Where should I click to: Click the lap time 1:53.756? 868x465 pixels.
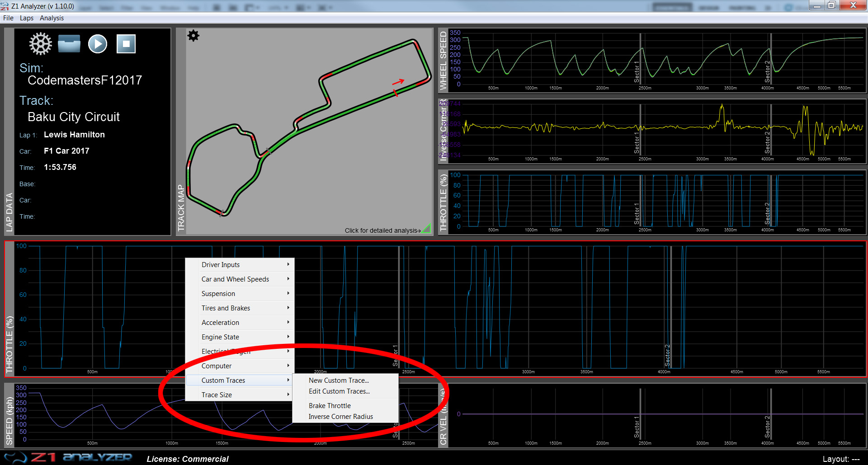pos(60,167)
